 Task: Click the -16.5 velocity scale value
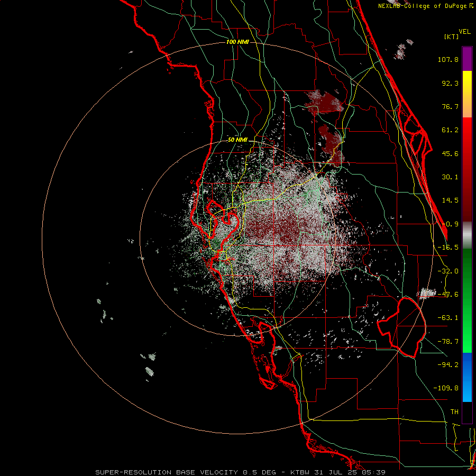point(448,248)
